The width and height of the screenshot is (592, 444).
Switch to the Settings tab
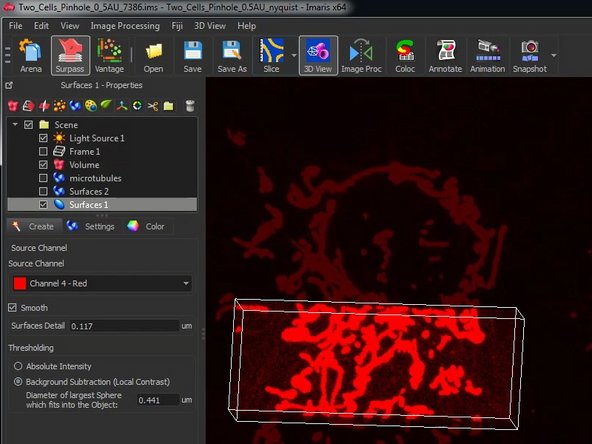(91, 226)
